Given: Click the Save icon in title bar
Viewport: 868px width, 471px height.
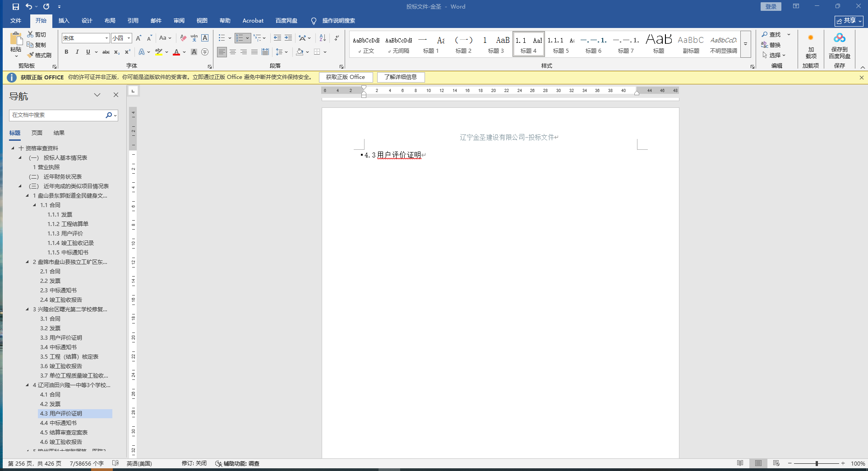Looking at the screenshot, I should coord(16,6).
